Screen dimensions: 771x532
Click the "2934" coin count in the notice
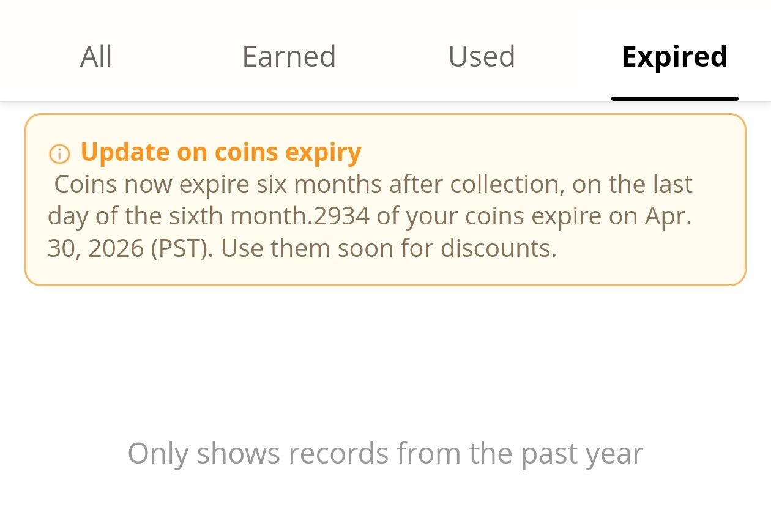[341, 216]
